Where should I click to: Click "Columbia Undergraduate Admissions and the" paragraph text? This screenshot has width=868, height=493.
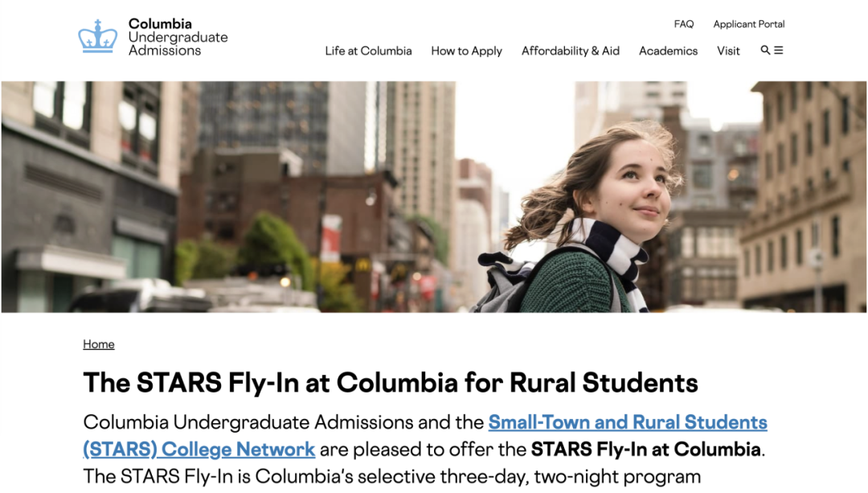click(283, 422)
